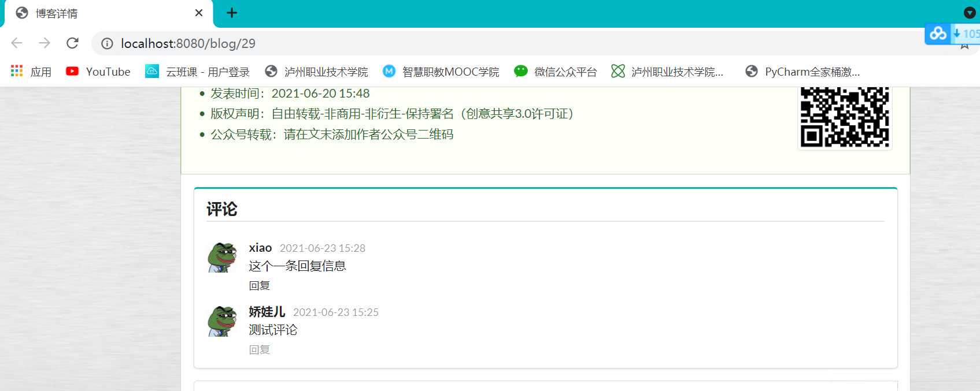This screenshot has width=980, height=391.
Task: Click the 评论 section heading
Action: [222, 209]
